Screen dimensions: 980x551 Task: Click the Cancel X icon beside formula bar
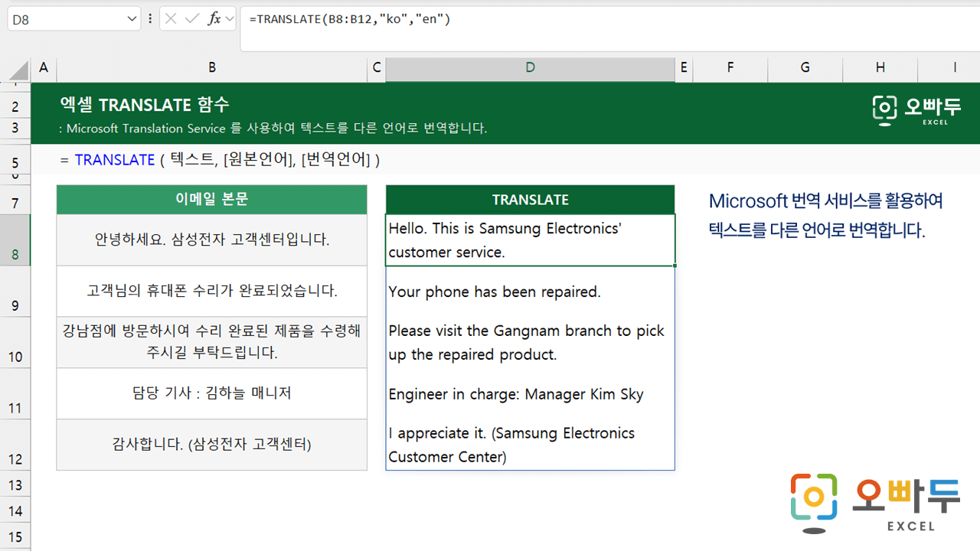click(x=169, y=18)
